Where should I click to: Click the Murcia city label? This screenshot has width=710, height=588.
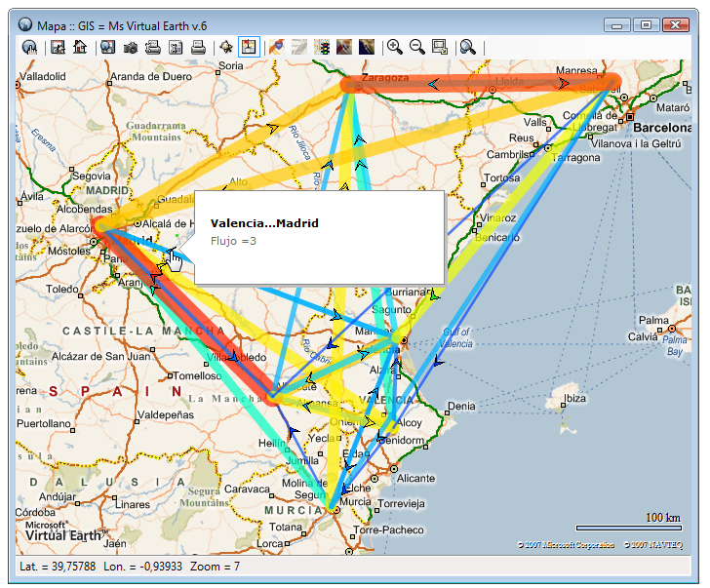[355, 501]
